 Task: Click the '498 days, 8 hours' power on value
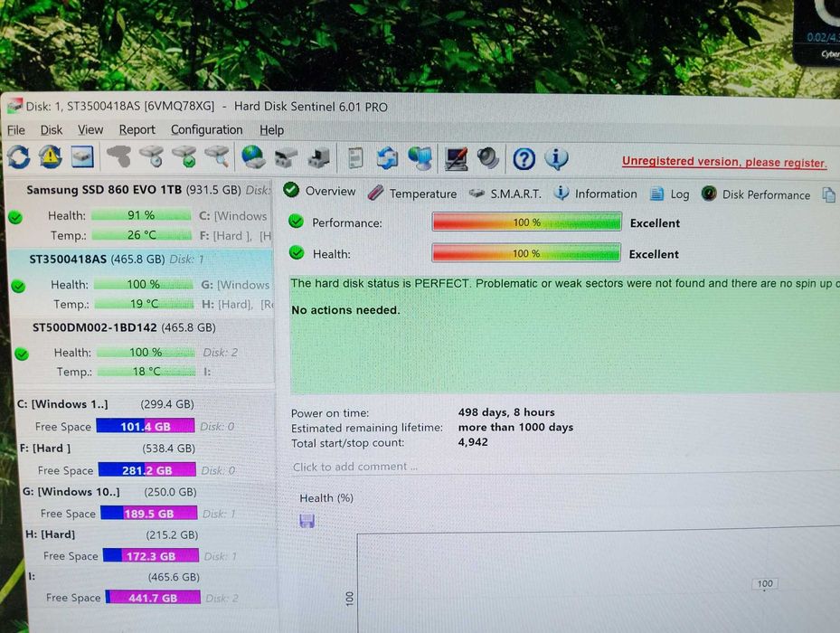[x=506, y=412]
